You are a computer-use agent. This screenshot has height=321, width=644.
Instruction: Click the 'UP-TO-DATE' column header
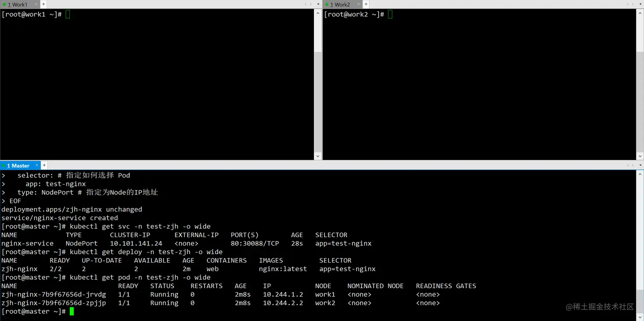102,260
